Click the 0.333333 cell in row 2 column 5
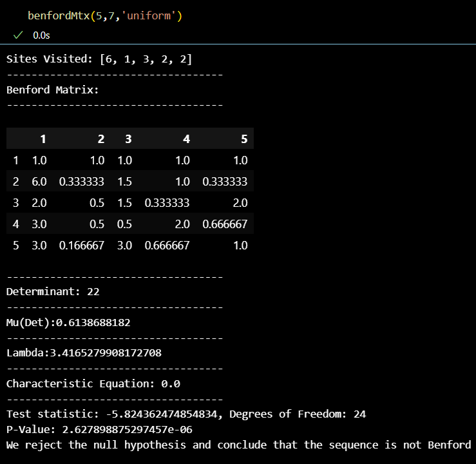476x464 pixels. coord(225,182)
